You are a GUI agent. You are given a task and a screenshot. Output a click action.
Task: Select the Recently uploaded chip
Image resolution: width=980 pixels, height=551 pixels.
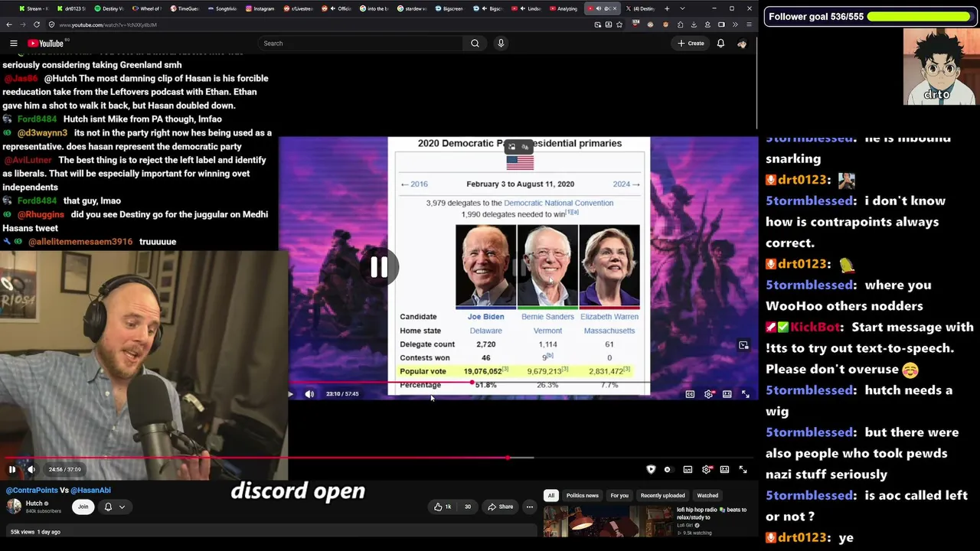pyautogui.click(x=663, y=496)
